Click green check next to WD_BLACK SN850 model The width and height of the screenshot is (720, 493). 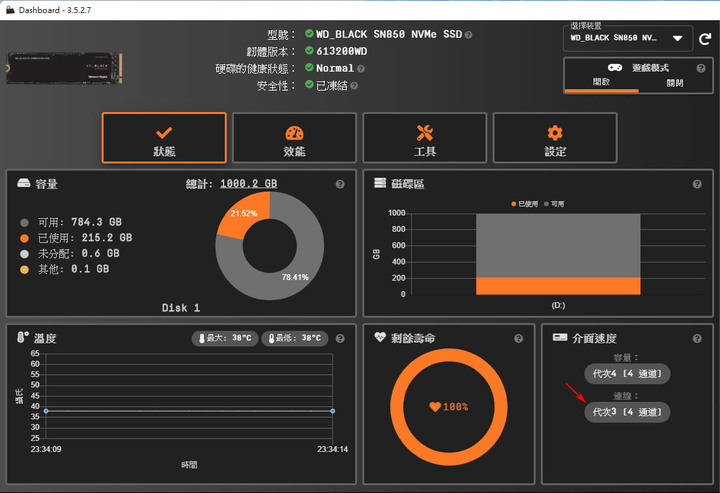tap(309, 34)
